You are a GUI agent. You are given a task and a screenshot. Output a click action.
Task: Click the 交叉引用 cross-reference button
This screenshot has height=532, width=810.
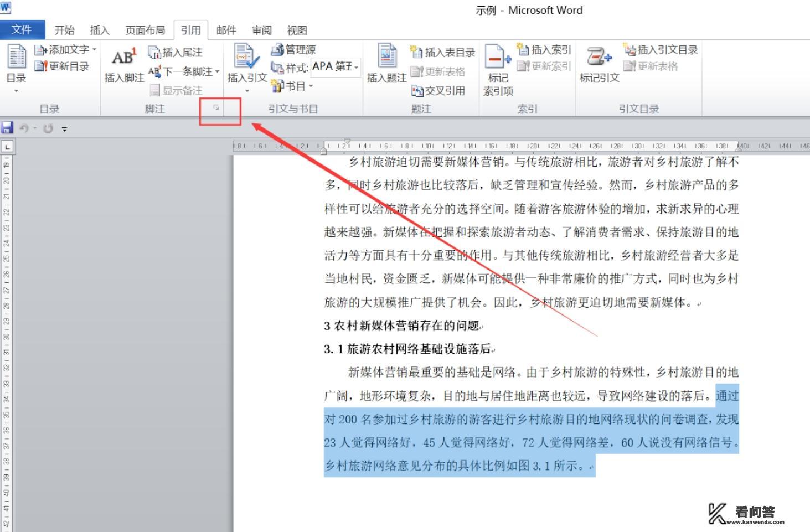[x=437, y=90]
